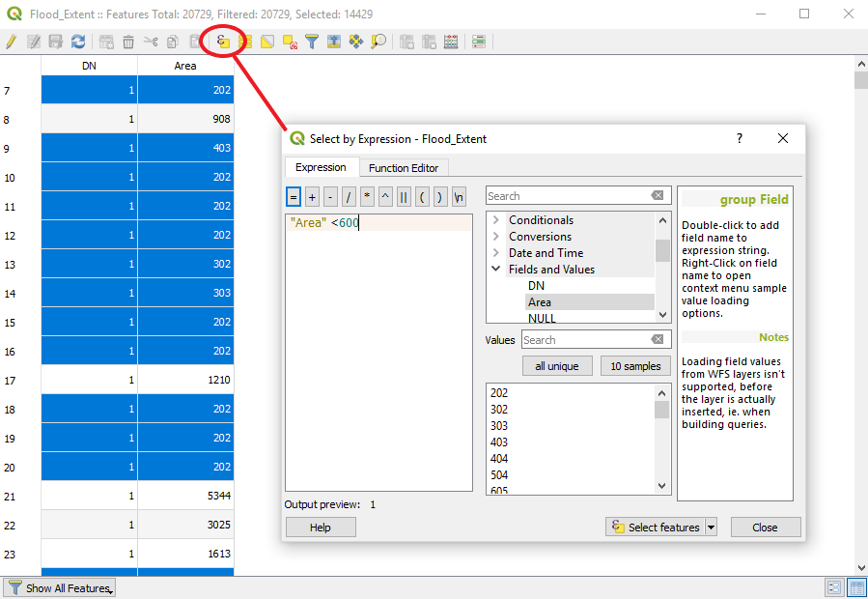Click the funnel filter icon in toolbar
Viewport: 868px width, 599px height.
coord(312,42)
